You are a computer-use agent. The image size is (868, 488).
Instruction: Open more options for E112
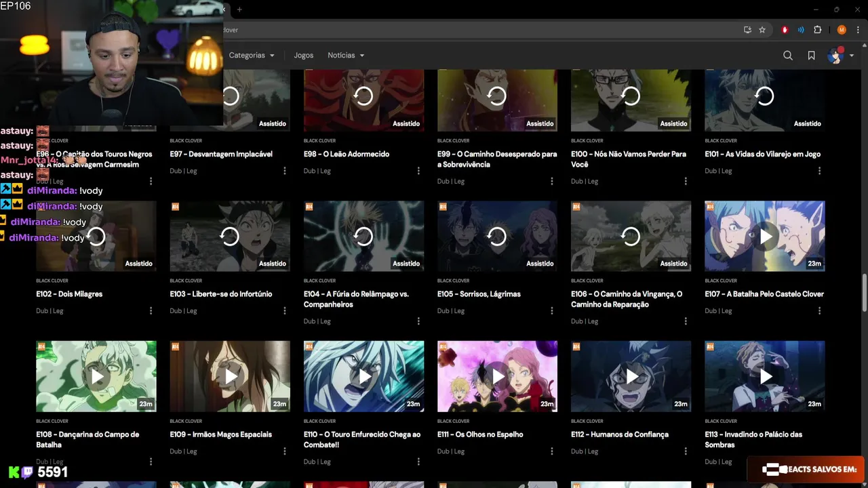[x=686, y=451]
